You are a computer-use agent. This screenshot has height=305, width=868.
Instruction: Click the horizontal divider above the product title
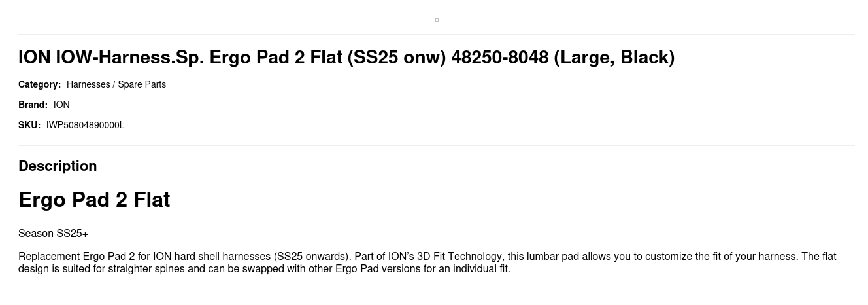pyautogui.click(x=437, y=35)
